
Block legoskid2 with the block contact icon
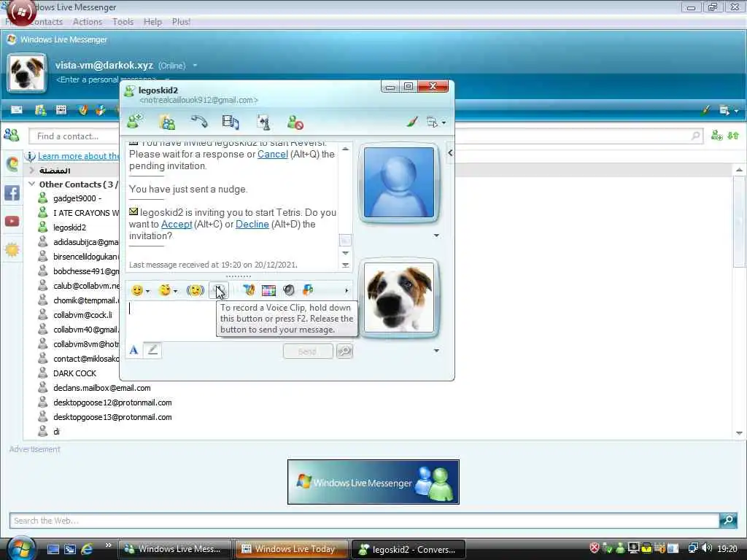pos(295,122)
